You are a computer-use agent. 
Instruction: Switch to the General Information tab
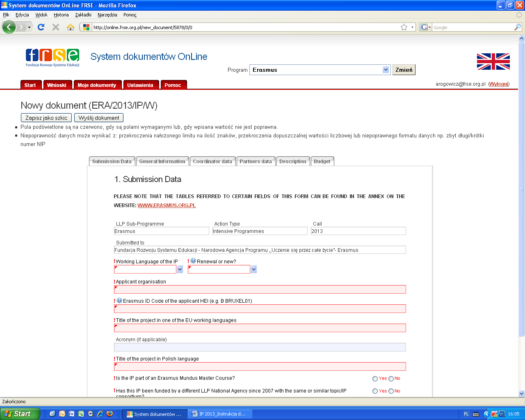(x=162, y=161)
